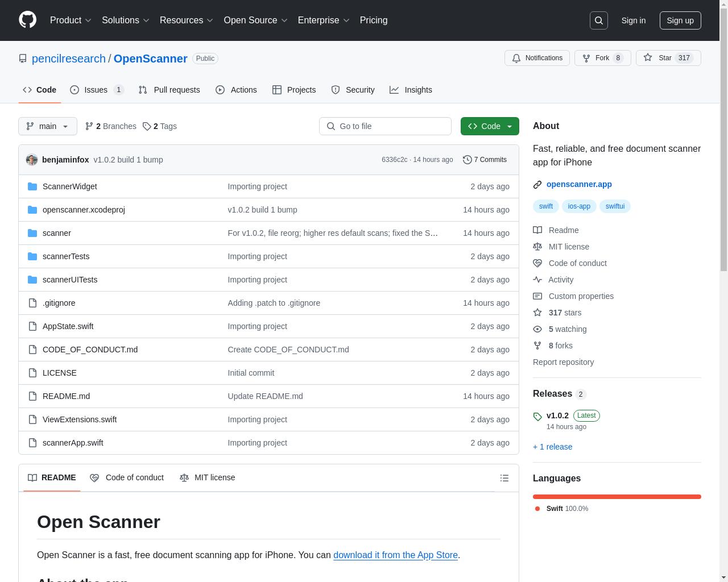Image resolution: width=728 pixels, height=582 pixels.
Task: Click the GitHub logo icon
Action: (27, 20)
